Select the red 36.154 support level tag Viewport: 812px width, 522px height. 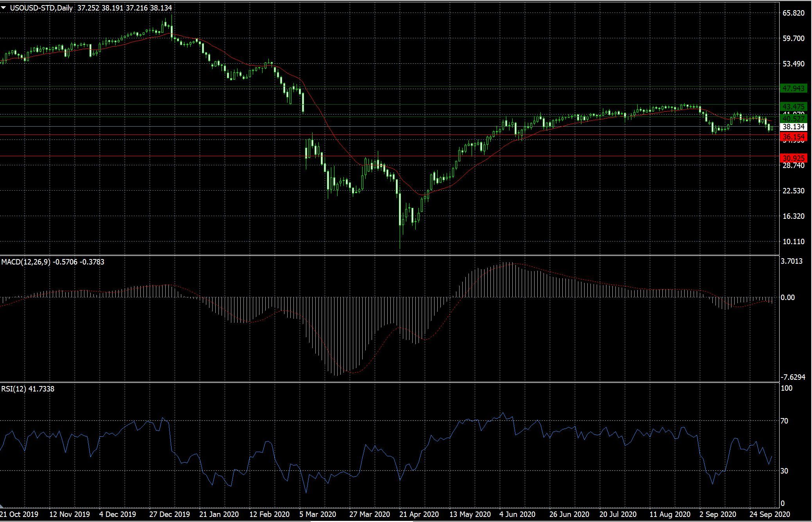(793, 137)
